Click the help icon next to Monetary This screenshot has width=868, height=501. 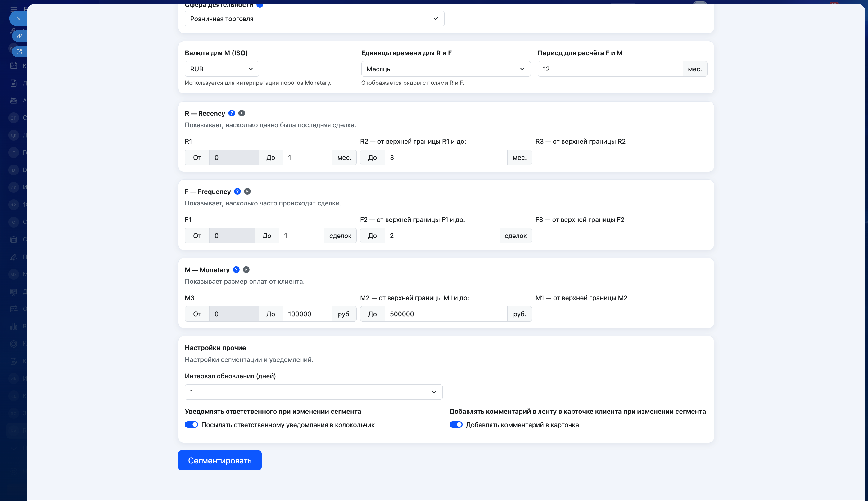pyautogui.click(x=236, y=269)
